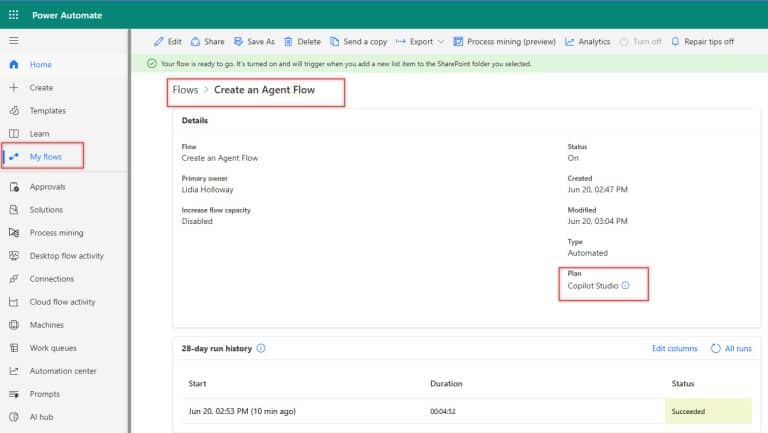
Task: Click Save As in the toolbar
Action: coord(254,42)
